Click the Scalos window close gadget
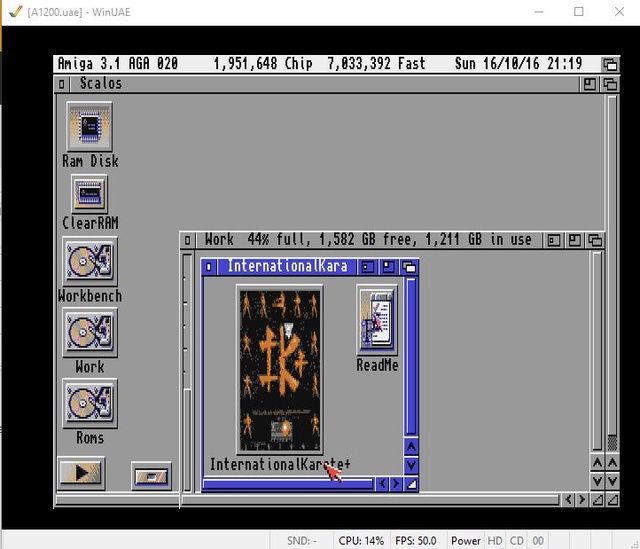 point(62,84)
